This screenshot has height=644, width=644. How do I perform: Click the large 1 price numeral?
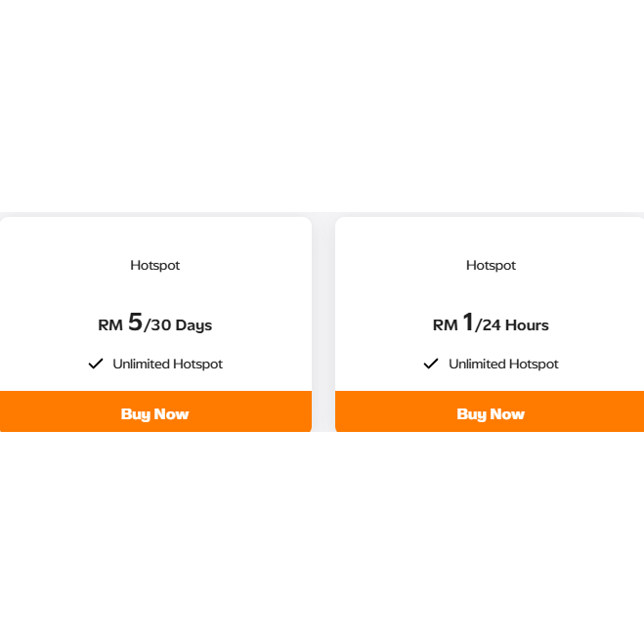point(468,322)
